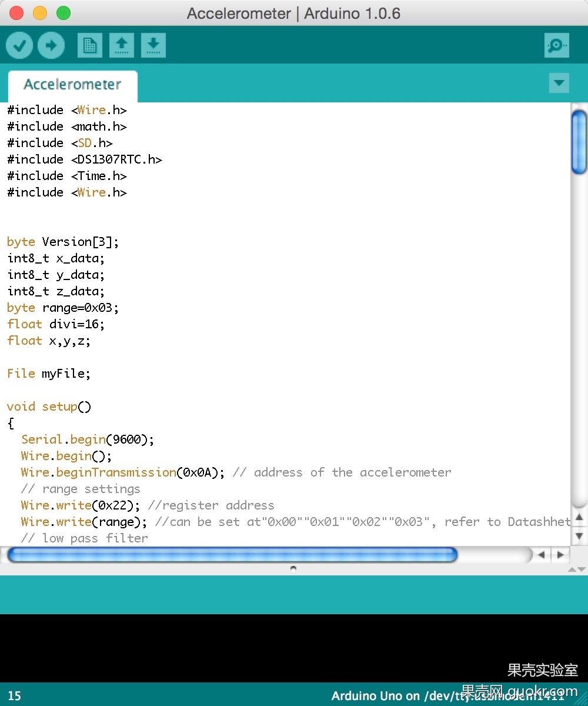588x706 pixels.
Task: Click the Verify checkmark button
Action: [19, 45]
